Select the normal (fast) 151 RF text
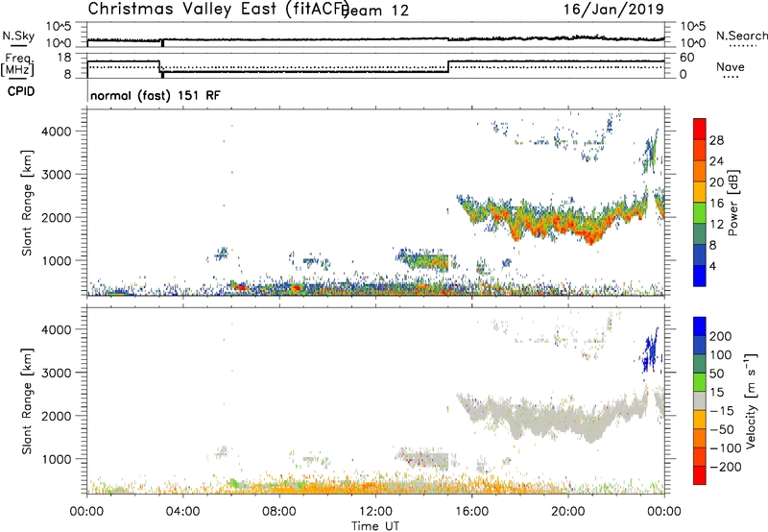Image resolution: width=768 pixels, height=532 pixels. point(156,95)
